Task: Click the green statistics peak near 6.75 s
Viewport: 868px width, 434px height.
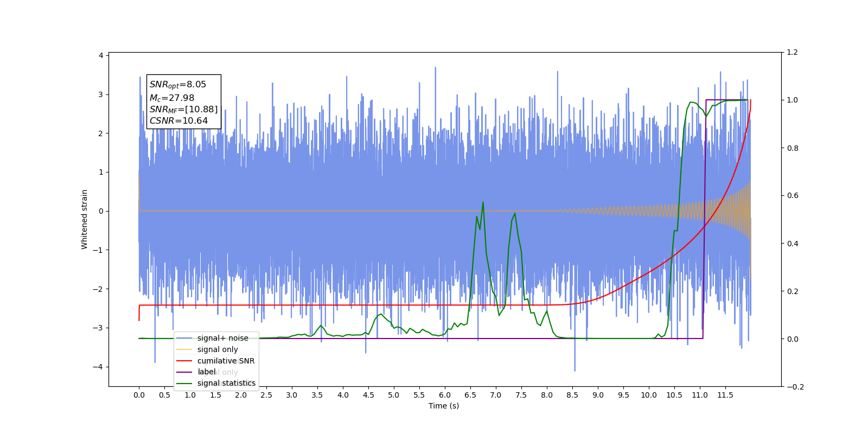Action: pyautogui.click(x=483, y=202)
